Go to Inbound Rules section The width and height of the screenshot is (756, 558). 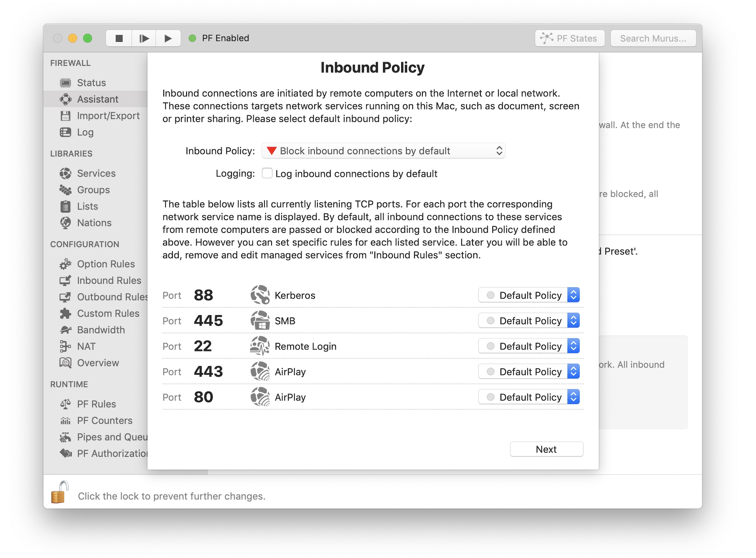coord(95,281)
